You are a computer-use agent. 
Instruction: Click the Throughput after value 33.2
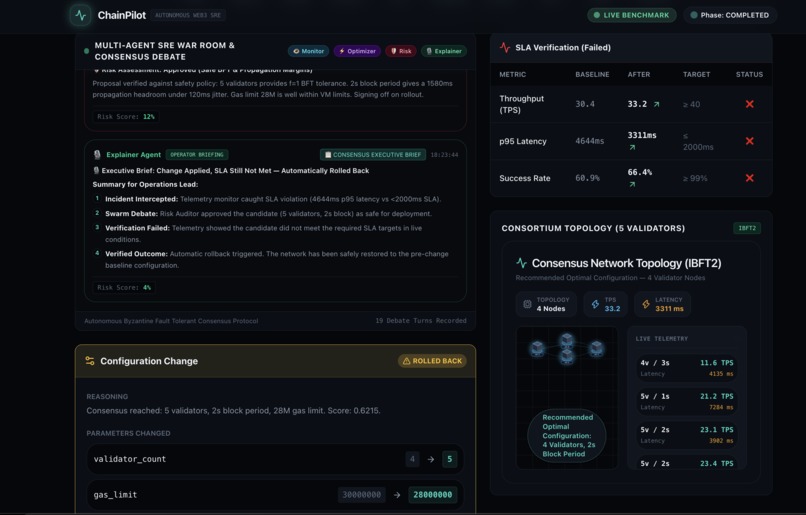point(637,104)
